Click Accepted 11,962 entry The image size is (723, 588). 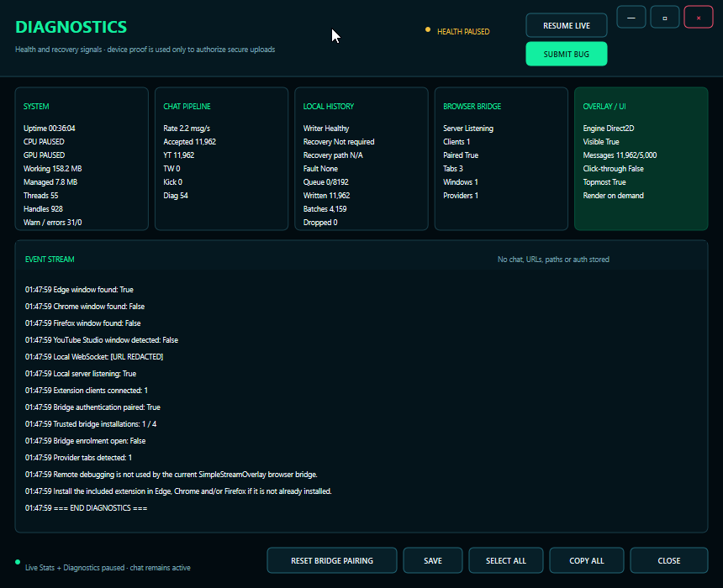click(189, 141)
